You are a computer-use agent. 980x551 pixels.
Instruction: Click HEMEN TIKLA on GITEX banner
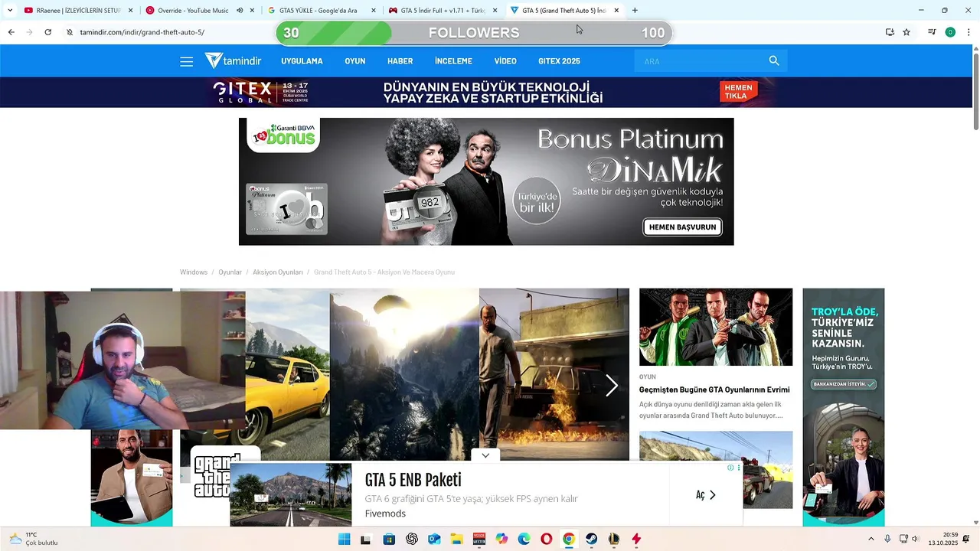(739, 92)
